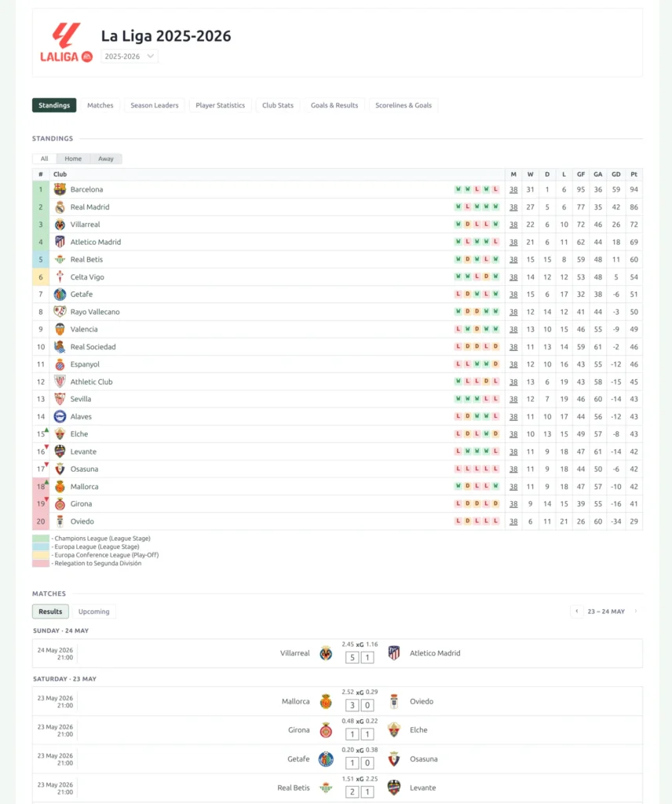Click Barcelona's matches played count 38

click(x=513, y=190)
